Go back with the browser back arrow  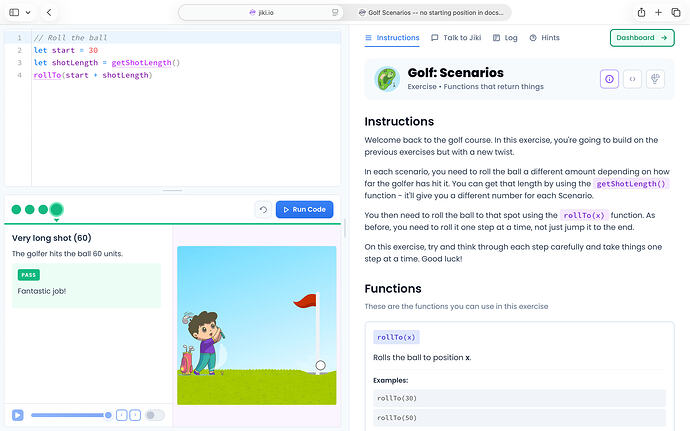49,12
